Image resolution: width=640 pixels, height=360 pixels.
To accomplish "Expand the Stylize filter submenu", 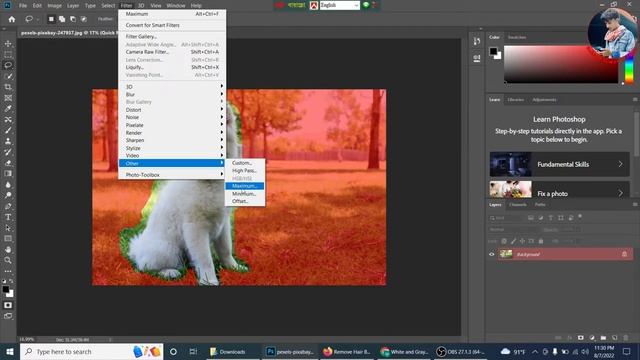I will pyautogui.click(x=172, y=148).
